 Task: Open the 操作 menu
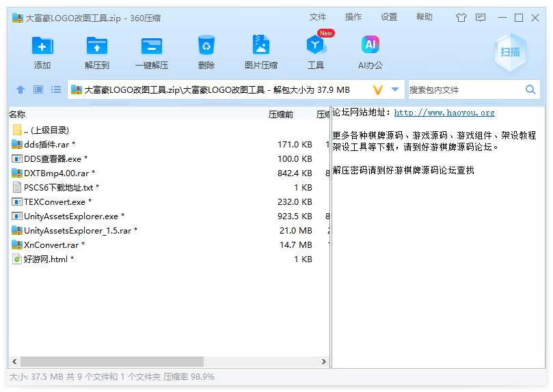point(353,17)
